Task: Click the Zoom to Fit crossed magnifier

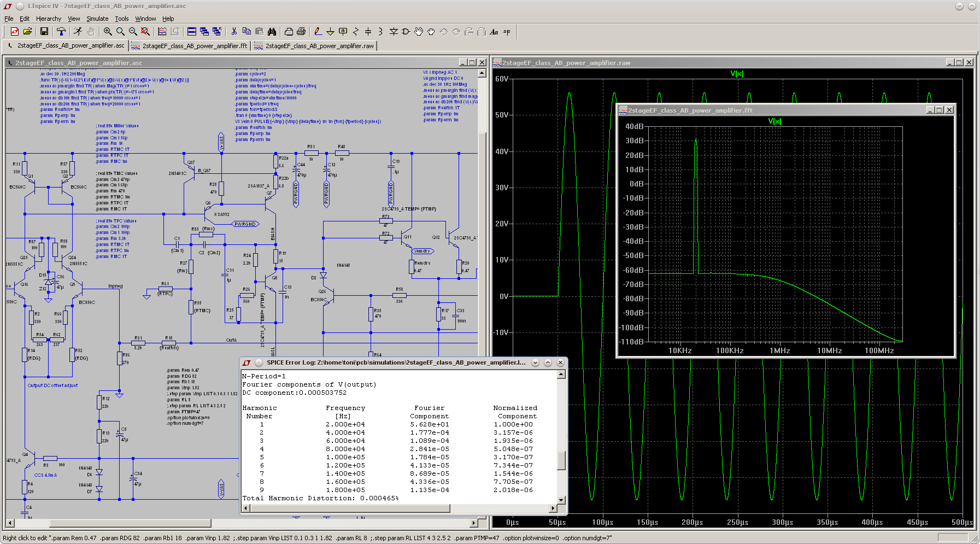Action: coord(145,32)
